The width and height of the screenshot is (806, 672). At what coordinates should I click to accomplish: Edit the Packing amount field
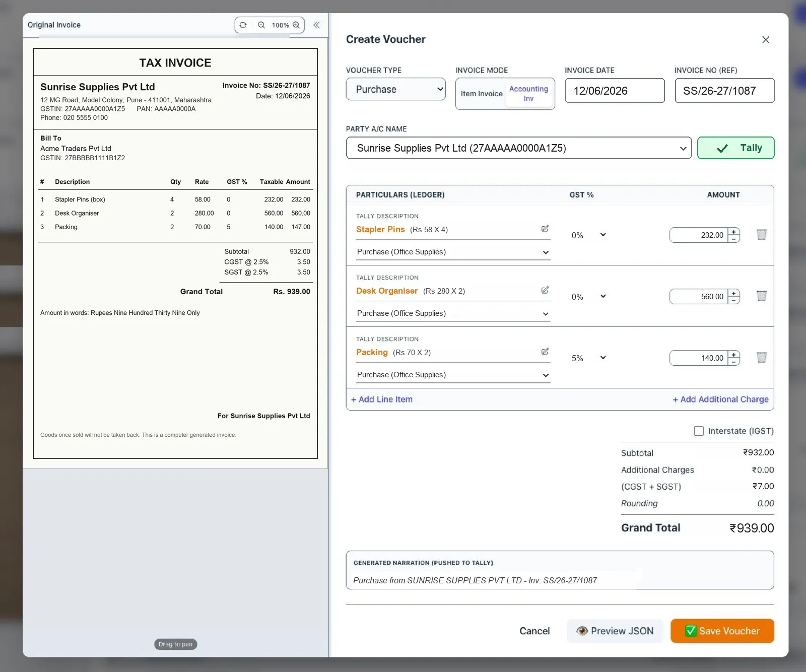tap(699, 358)
